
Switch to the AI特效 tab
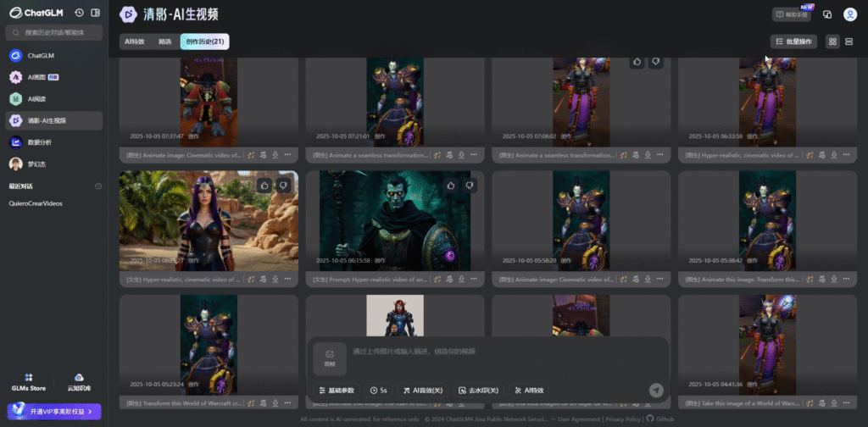[x=135, y=42]
